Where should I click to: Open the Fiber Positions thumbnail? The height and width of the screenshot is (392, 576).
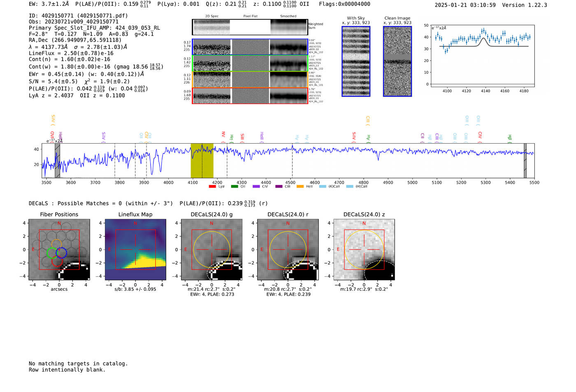[59, 250]
